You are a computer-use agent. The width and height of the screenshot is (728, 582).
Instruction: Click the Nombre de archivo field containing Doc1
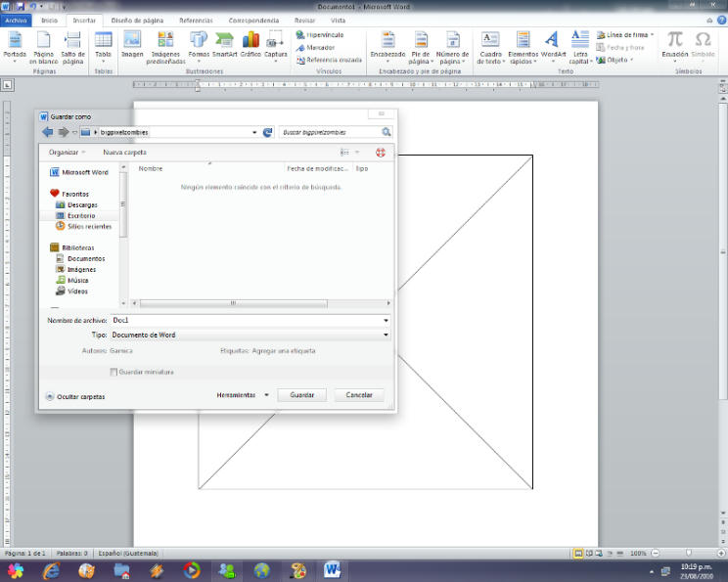coord(250,320)
